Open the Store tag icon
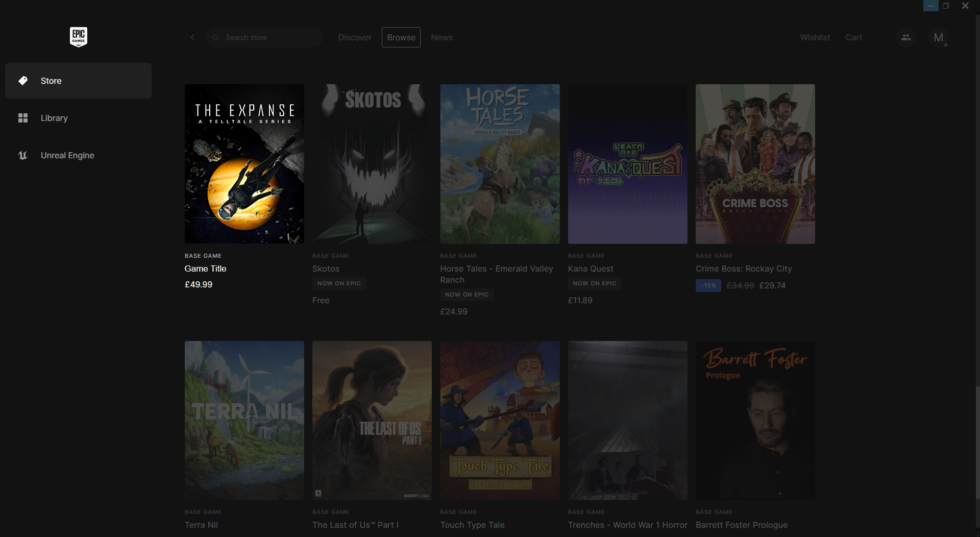This screenshot has height=537, width=980. pyautogui.click(x=23, y=81)
